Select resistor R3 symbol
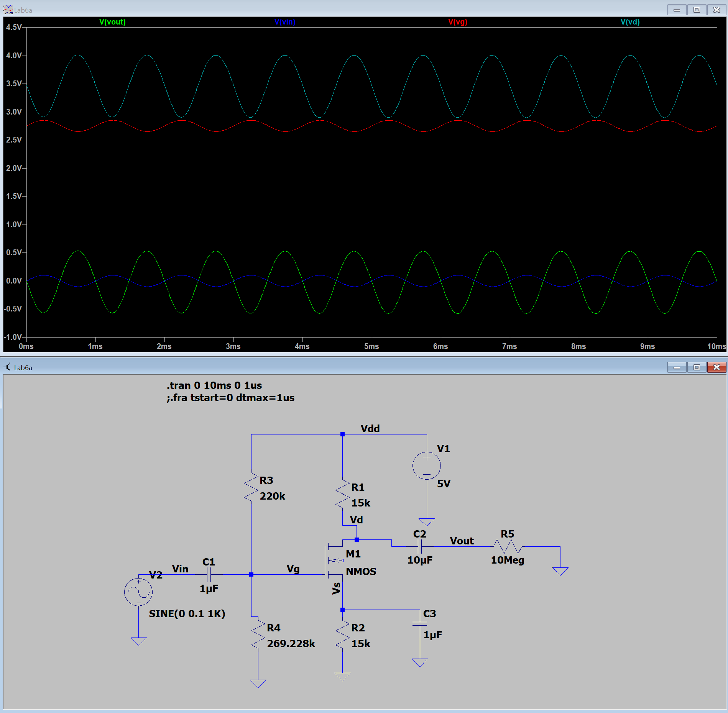Viewport: 728px width, 713px height. click(x=251, y=487)
